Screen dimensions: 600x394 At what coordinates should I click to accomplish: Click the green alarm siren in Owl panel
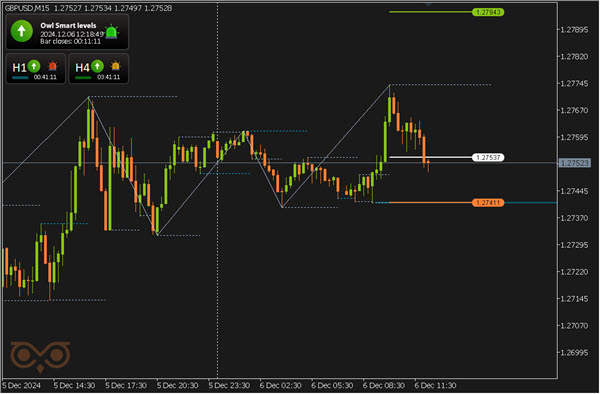click(x=111, y=32)
